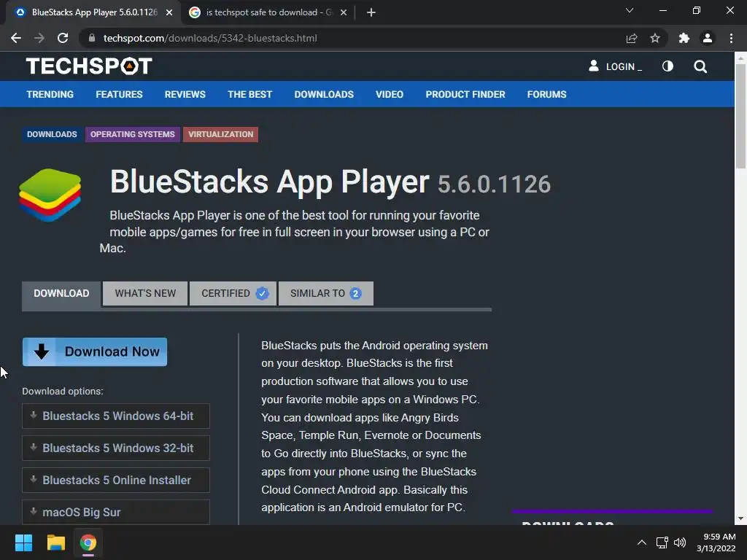Choose the macOS Big Sur download option
The height and width of the screenshot is (560, 747).
click(116, 513)
